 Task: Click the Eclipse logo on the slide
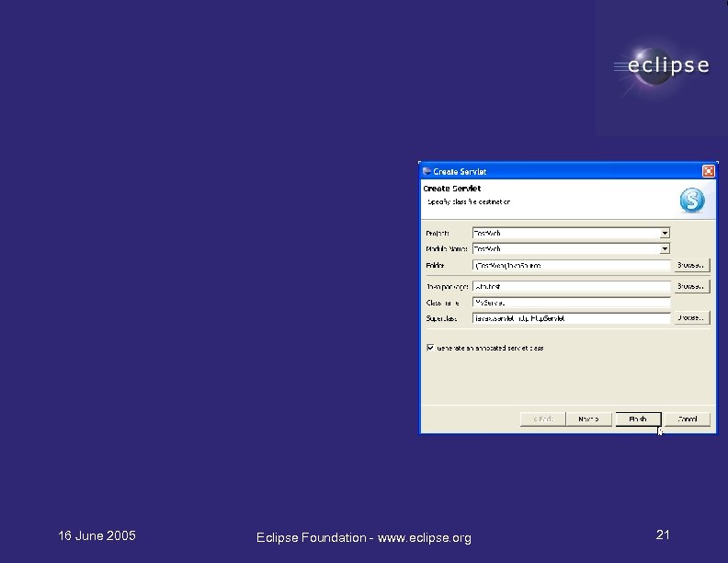662,66
